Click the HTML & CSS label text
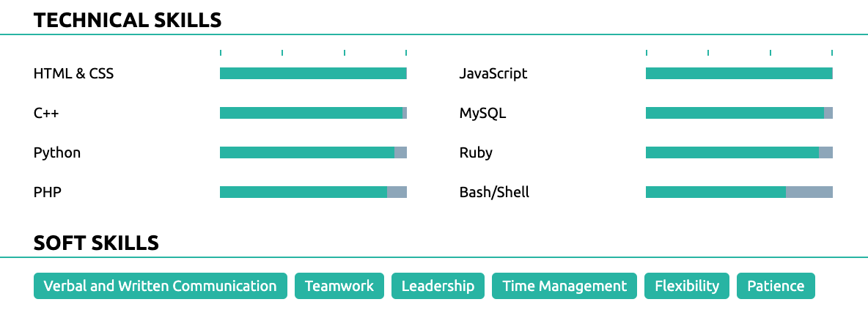Image resolution: width=868 pixels, height=313 pixels. click(x=73, y=74)
